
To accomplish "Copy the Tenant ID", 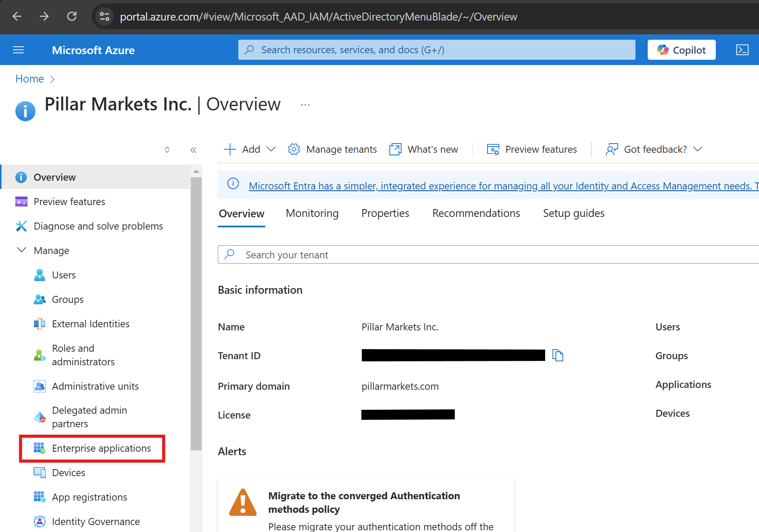I will [x=558, y=355].
